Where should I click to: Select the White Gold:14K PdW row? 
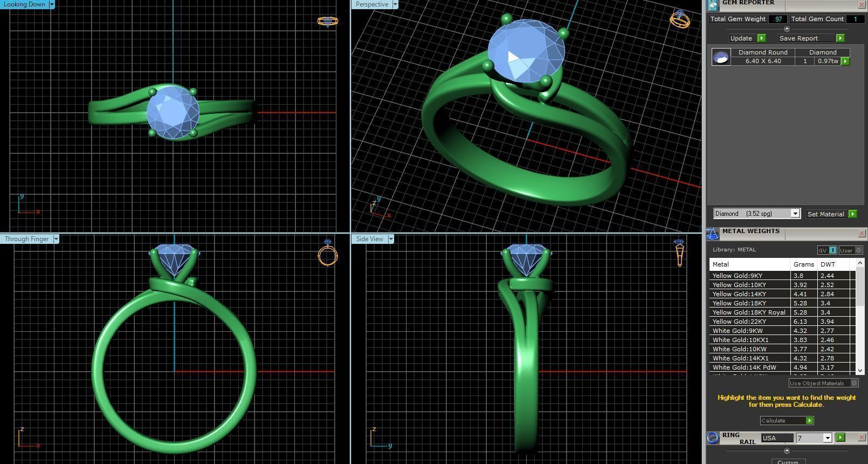pyautogui.click(x=782, y=367)
